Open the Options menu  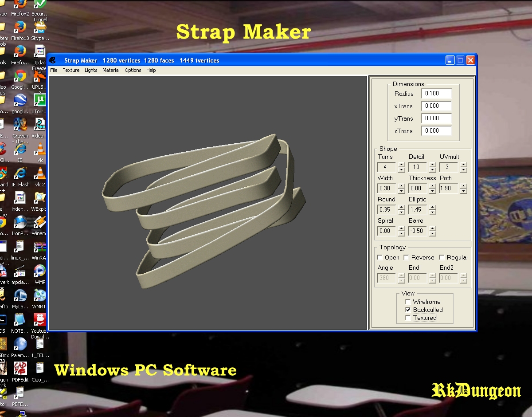point(133,70)
